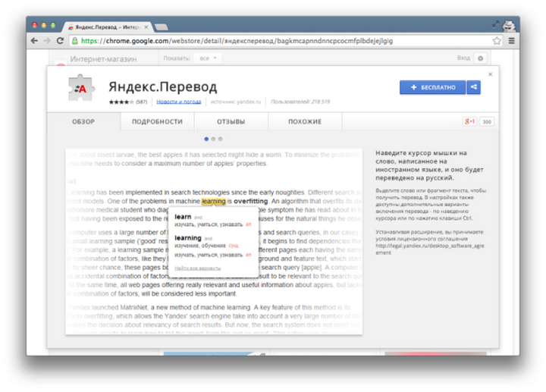Click the review count (587)
This screenshot has height=392, width=546.
pyautogui.click(x=141, y=102)
